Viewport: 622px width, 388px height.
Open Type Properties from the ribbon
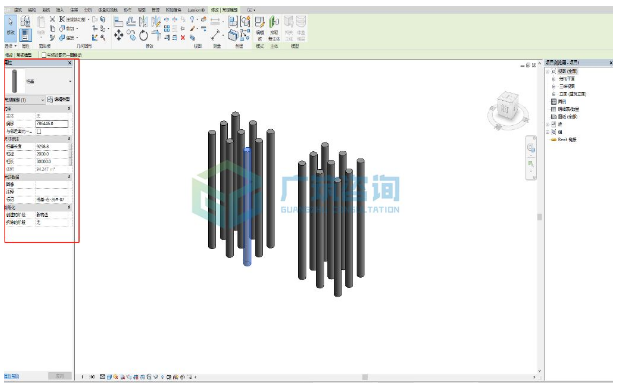point(25,21)
